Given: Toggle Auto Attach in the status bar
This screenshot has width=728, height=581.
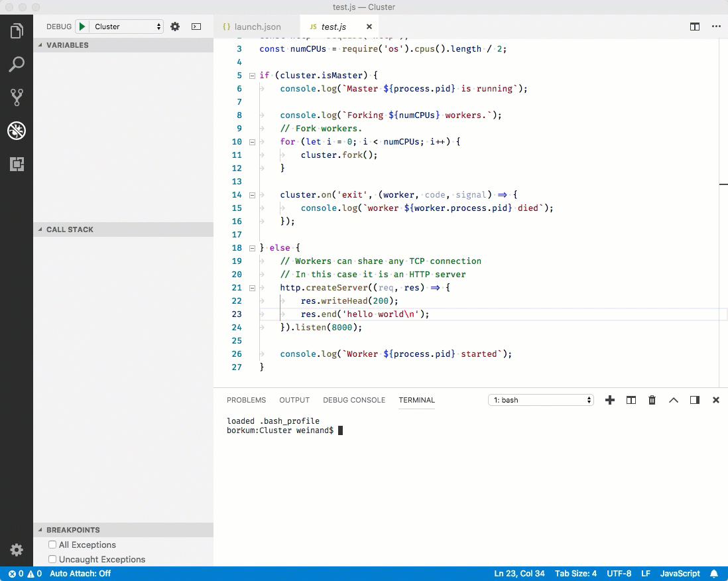Looking at the screenshot, I should click(80, 573).
